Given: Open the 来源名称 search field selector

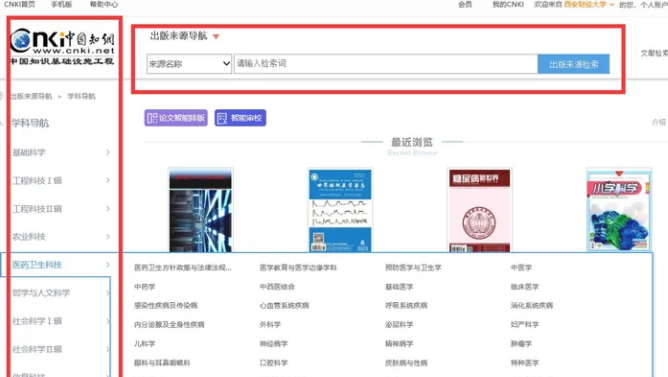Looking at the screenshot, I should tap(189, 64).
